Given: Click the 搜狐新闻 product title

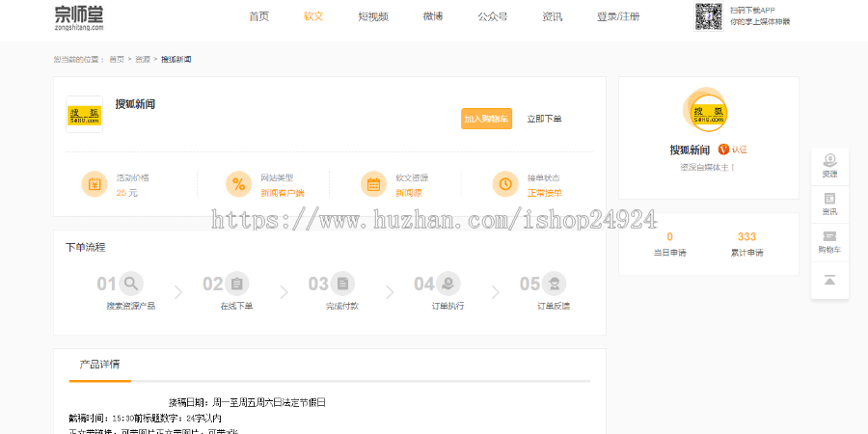Looking at the screenshot, I should click(135, 104).
